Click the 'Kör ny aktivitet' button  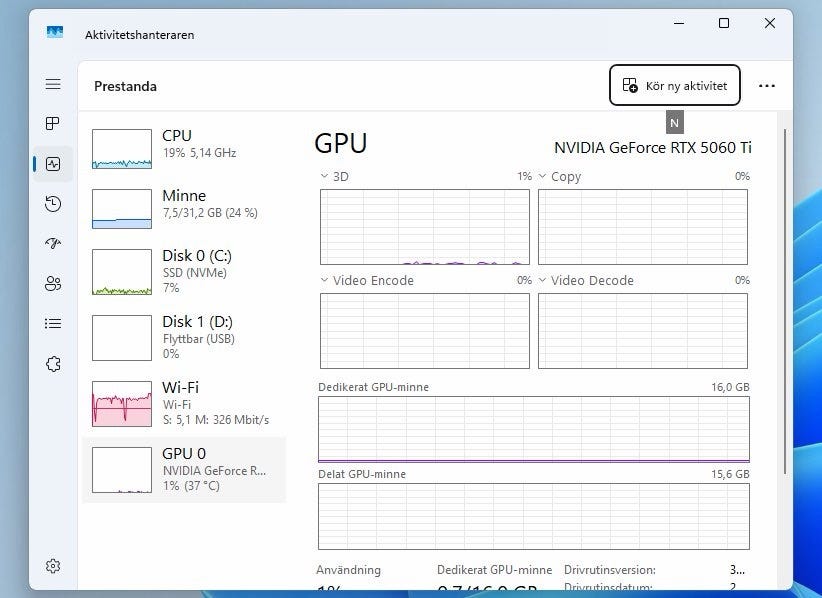[675, 85]
